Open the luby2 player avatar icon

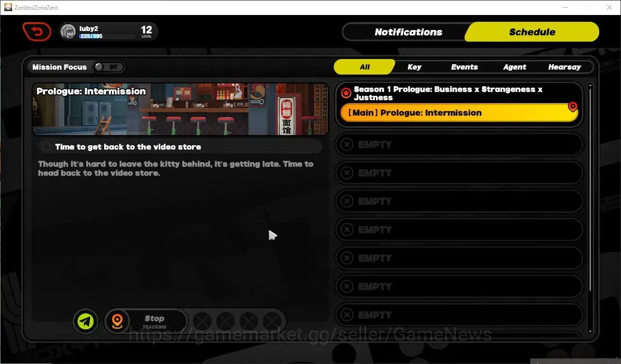tap(68, 31)
